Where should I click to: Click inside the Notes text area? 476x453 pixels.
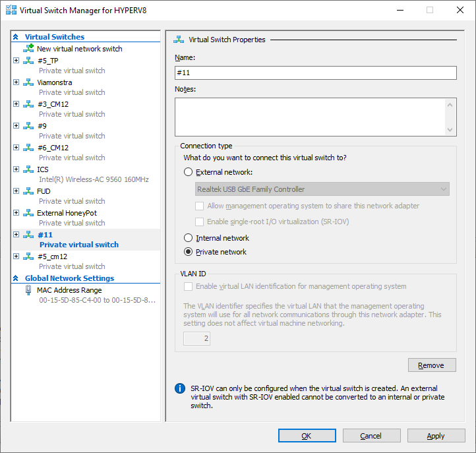coord(310,117)
